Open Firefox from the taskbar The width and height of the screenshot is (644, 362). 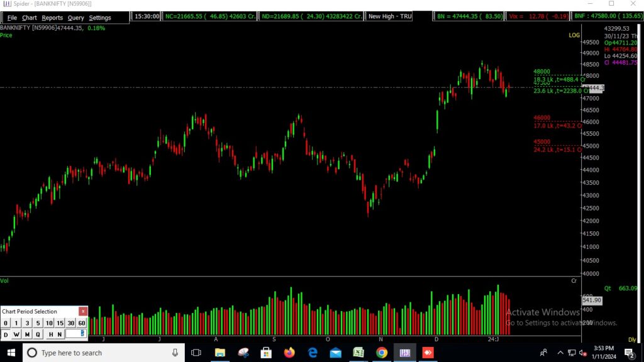tap(289, 353)
